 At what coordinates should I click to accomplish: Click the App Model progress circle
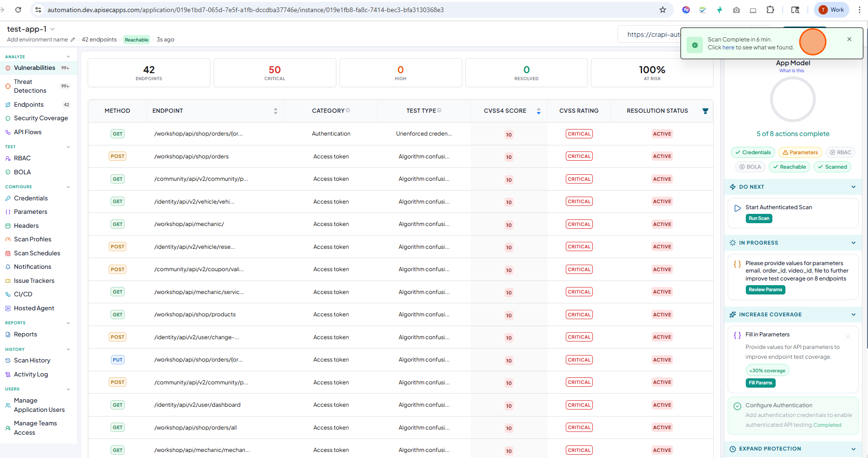coord(792,99)
